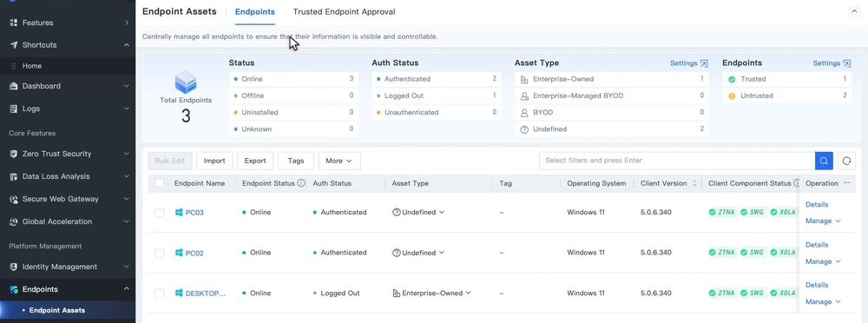Click the Global Acceleration icon

pyautogui.click(x=14, y=221)
